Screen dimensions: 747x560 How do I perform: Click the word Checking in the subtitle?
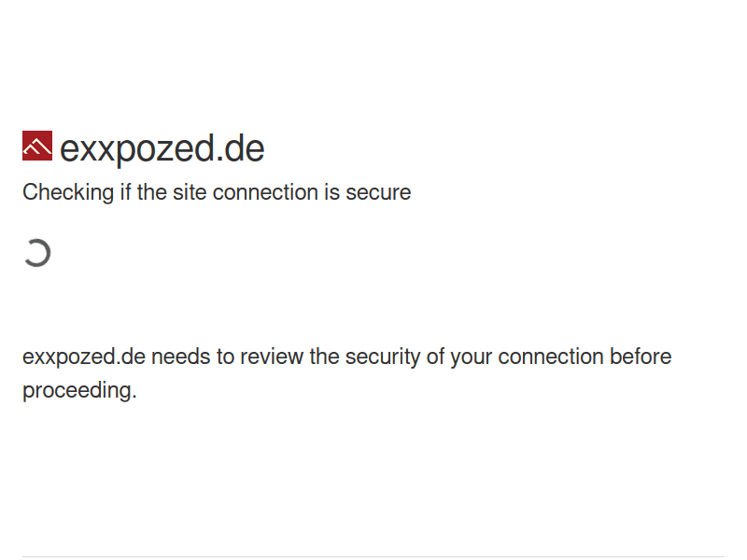click(67, 193)
